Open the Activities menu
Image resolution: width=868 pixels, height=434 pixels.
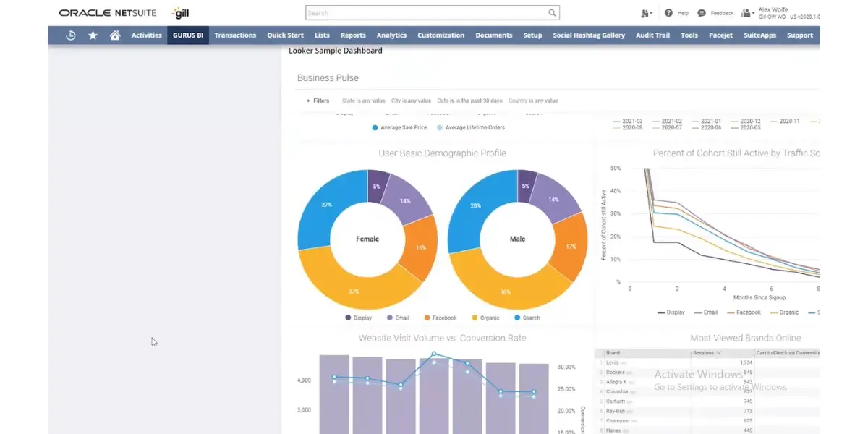click(147, 35)
